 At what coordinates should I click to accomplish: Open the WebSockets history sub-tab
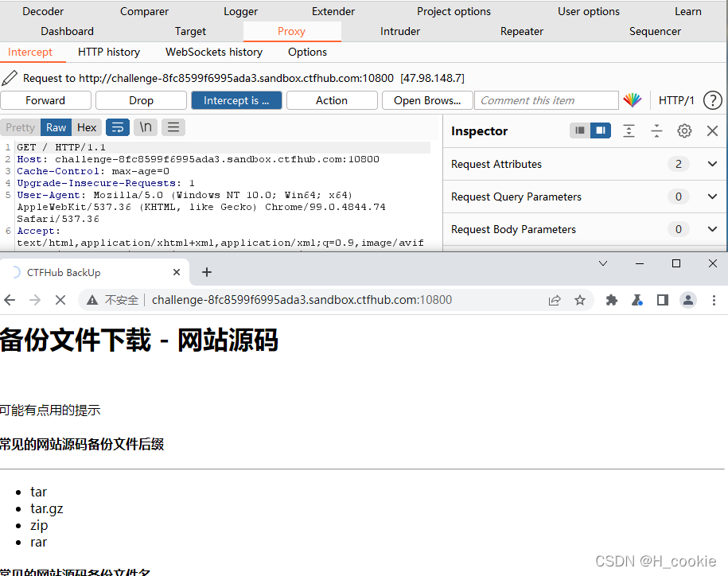click(x=213, y=52)
